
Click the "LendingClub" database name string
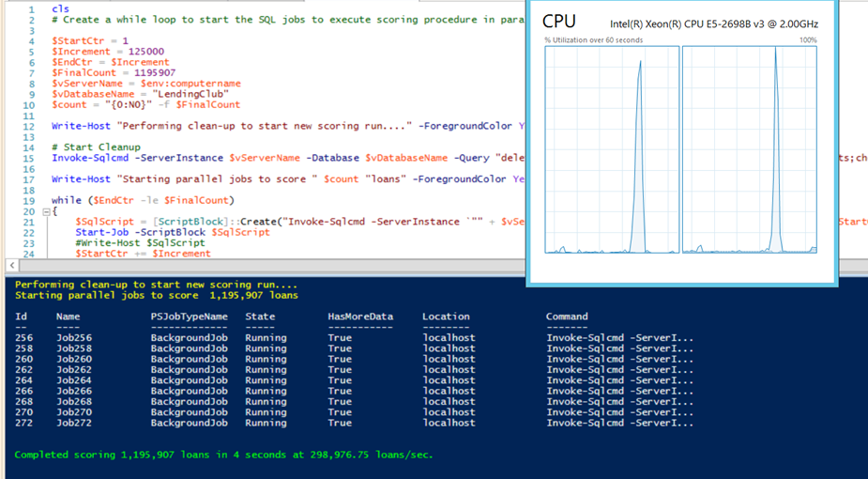click(190, 94)
